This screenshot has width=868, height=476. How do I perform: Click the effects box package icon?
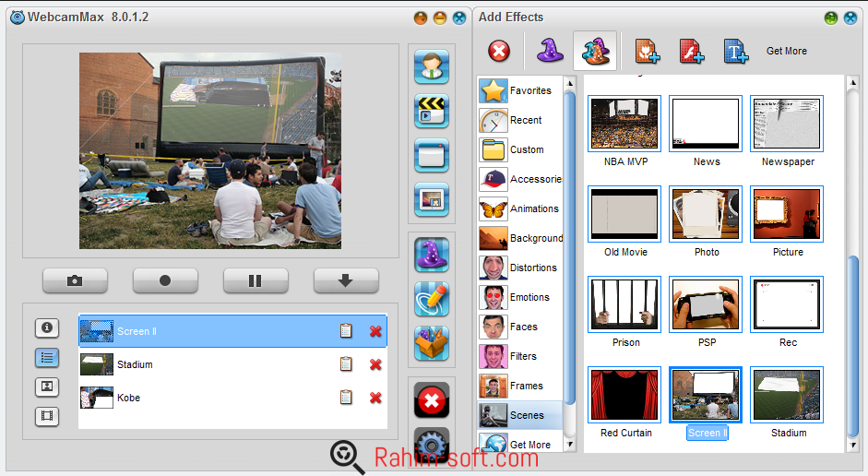click(431, 343)
